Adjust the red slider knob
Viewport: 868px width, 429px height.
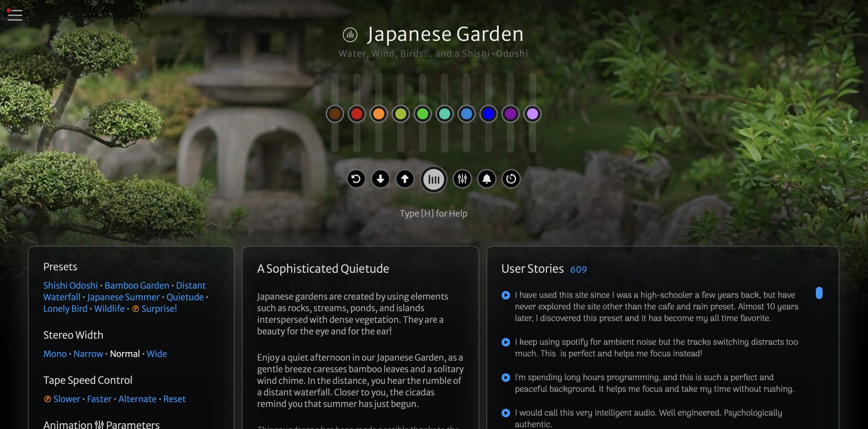pos(357,114)
